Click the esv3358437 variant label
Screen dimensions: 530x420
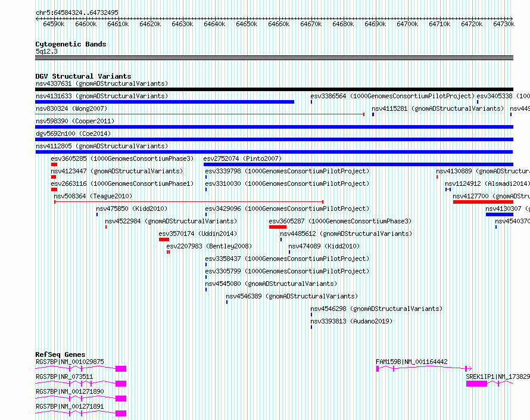[287, 259]
